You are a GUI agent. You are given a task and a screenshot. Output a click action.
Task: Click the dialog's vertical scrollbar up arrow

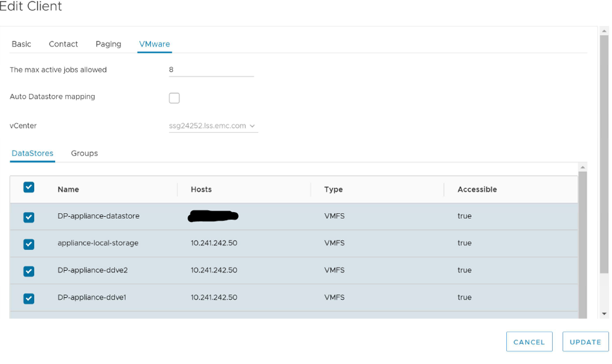click(x=604, y=30)
